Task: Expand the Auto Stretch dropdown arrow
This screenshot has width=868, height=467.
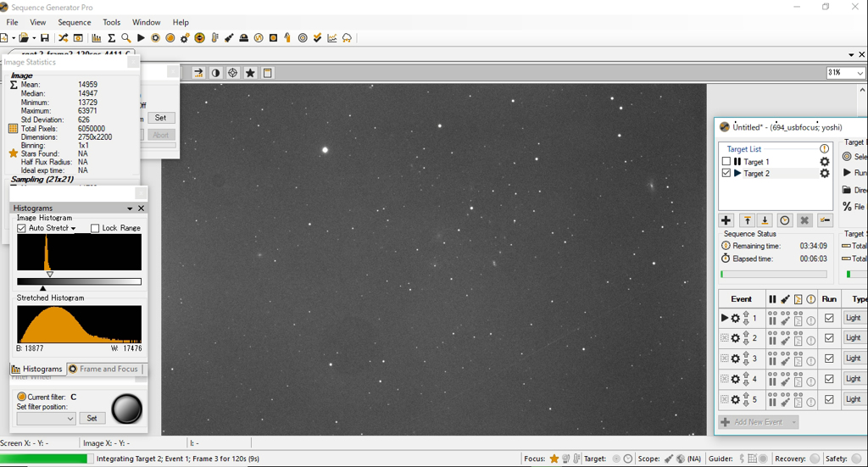Action: (73, 229)
